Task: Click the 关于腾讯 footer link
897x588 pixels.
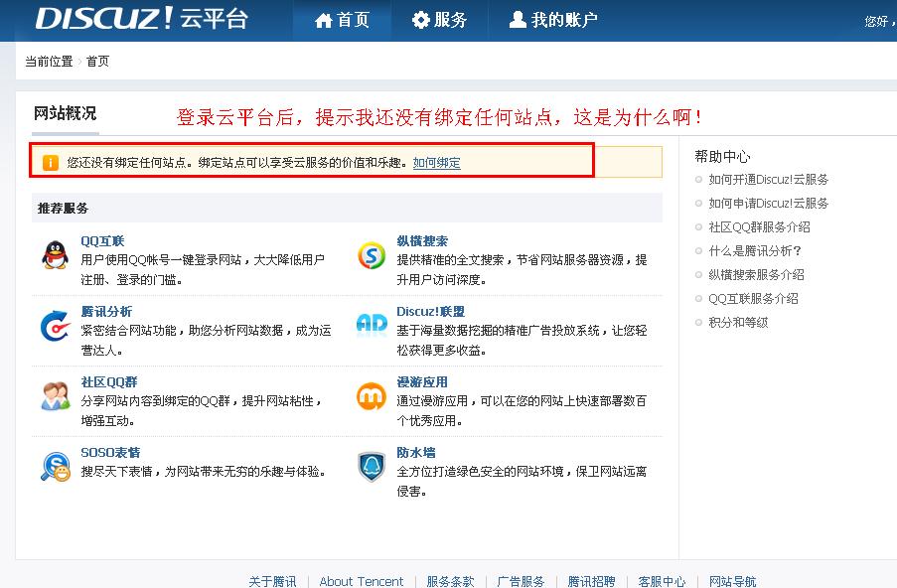Action: pyautogui.click(x=272, y=581)
